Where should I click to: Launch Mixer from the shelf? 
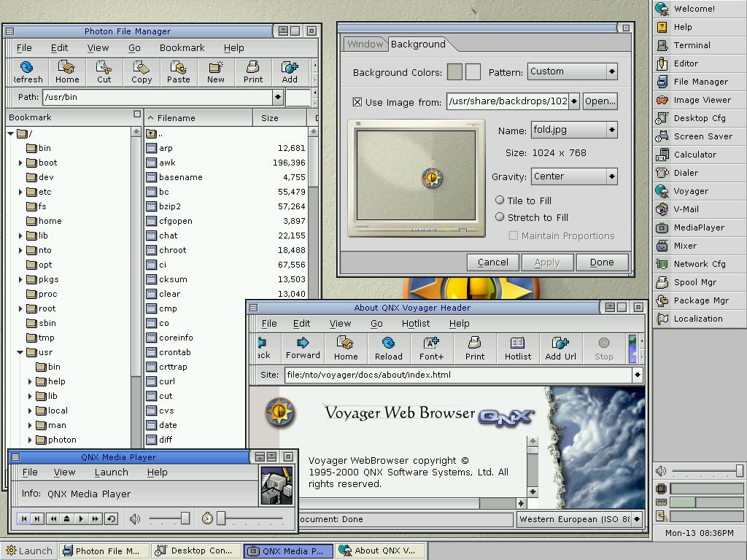coord(700,246)
